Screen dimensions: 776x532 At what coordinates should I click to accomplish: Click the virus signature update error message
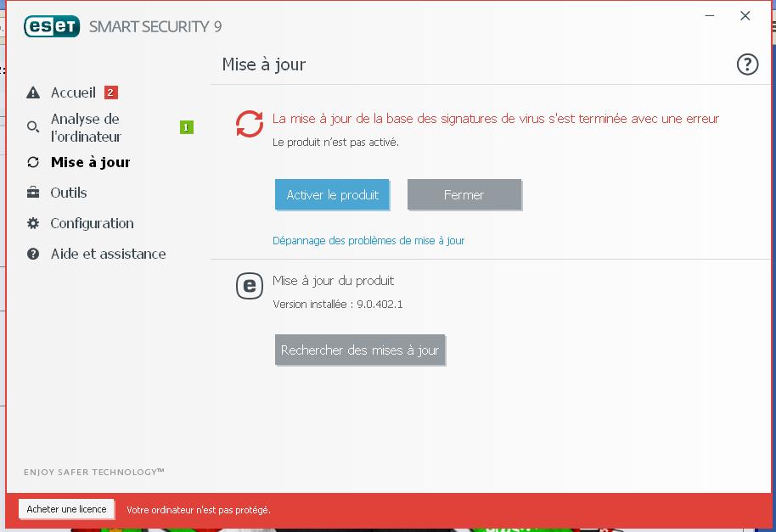(x=495, y=119)
